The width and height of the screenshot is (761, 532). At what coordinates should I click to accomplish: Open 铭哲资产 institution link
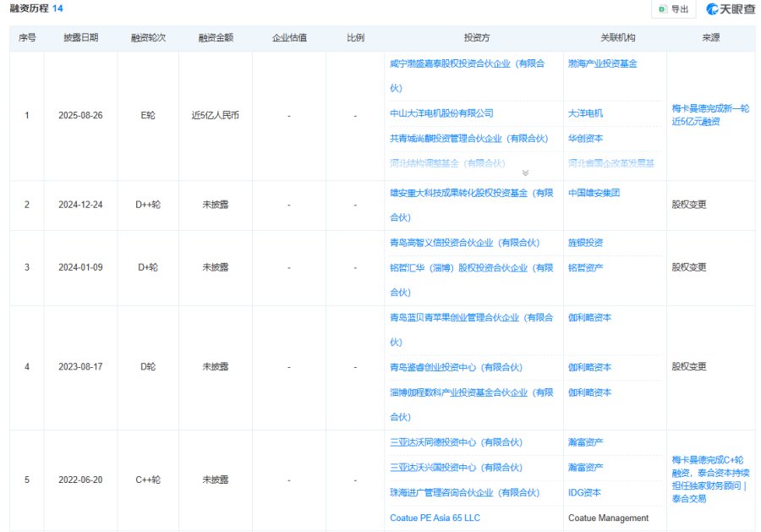(x=585, y=267)
